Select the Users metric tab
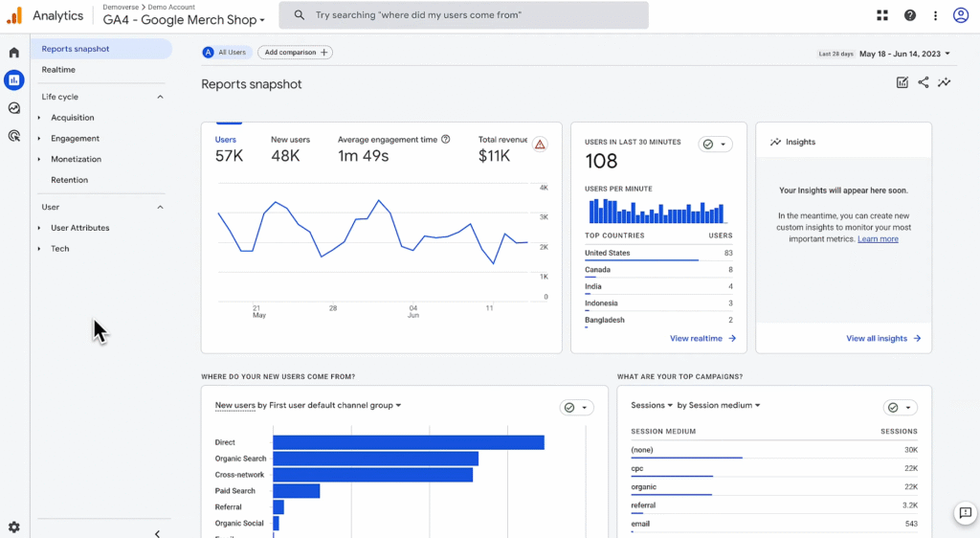 pos(229,150)
